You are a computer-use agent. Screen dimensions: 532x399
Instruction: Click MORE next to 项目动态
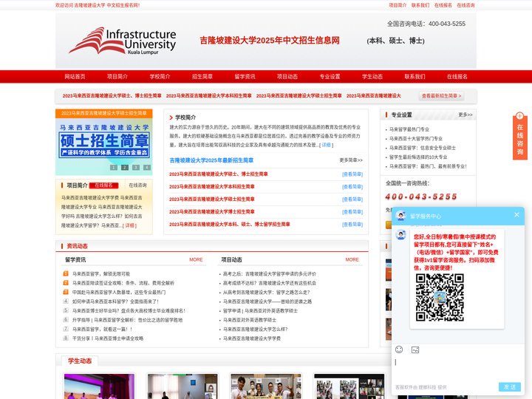[x=352, y=259]
